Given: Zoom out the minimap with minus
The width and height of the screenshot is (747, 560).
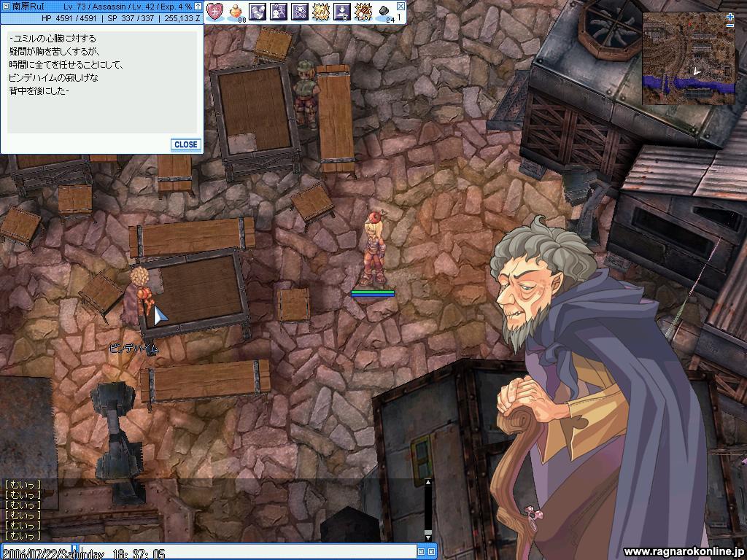Looking at the screenshot, I should click(x=730, y=25).
